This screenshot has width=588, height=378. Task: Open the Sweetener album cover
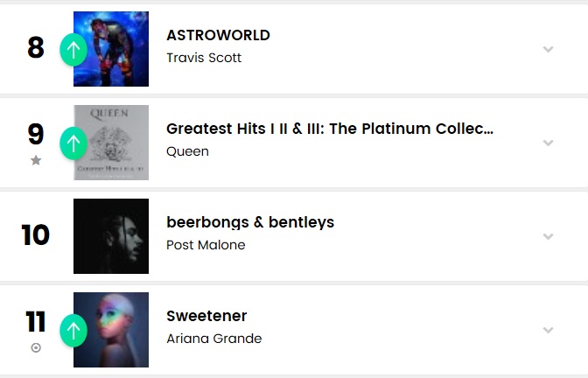coord(112,330)
